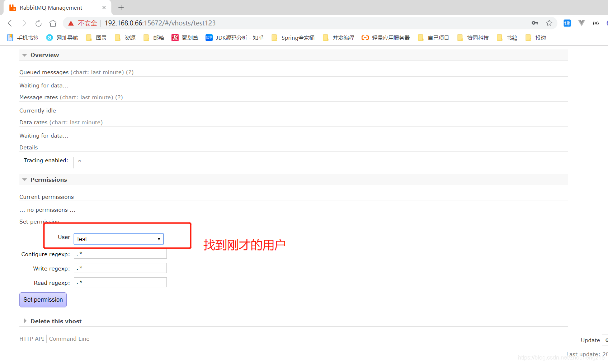
Task: Open a new browser tab
Action: (x=121, y=8)
